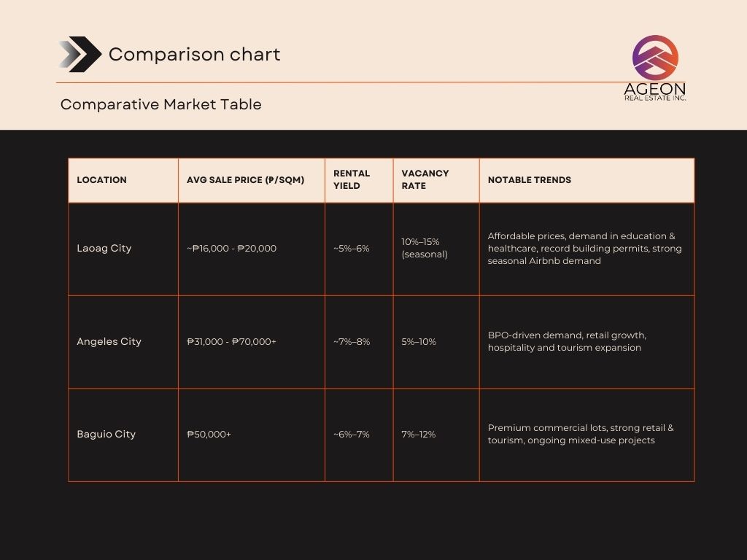Screen dimensions: 747x560
Task: Click the double chevron arrow icon
Action: 80,55
